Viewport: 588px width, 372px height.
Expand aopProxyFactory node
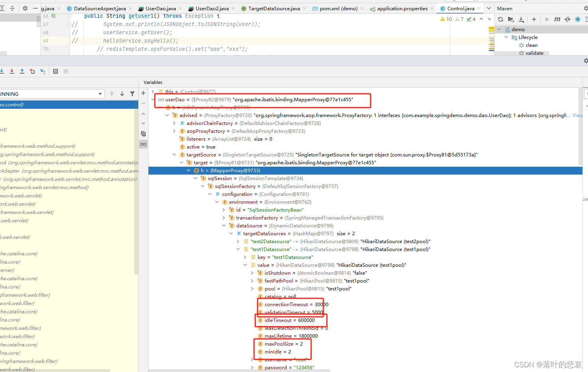[174, 131]
